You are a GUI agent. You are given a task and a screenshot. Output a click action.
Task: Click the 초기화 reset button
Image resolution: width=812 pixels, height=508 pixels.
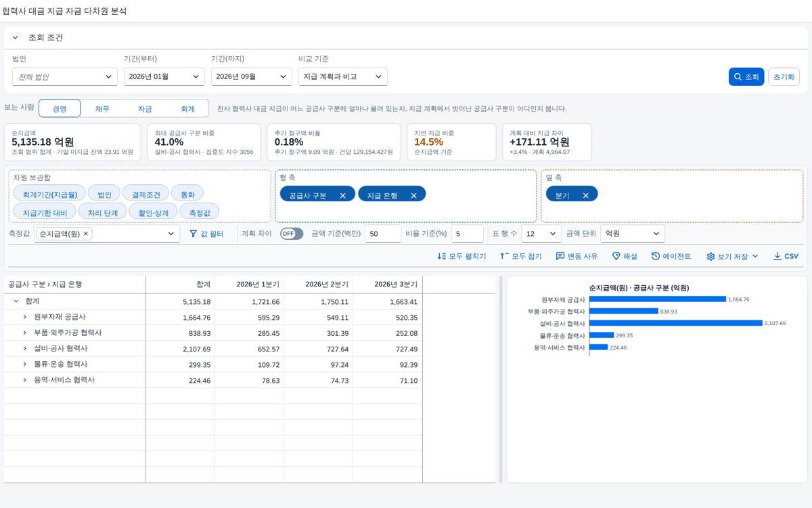coord(784,77)
